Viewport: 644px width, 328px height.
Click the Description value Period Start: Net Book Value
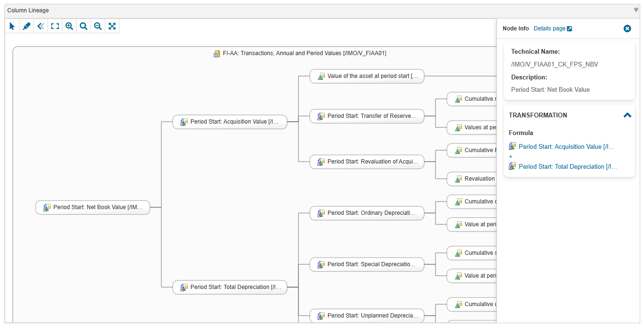click(x=550, y=89)
